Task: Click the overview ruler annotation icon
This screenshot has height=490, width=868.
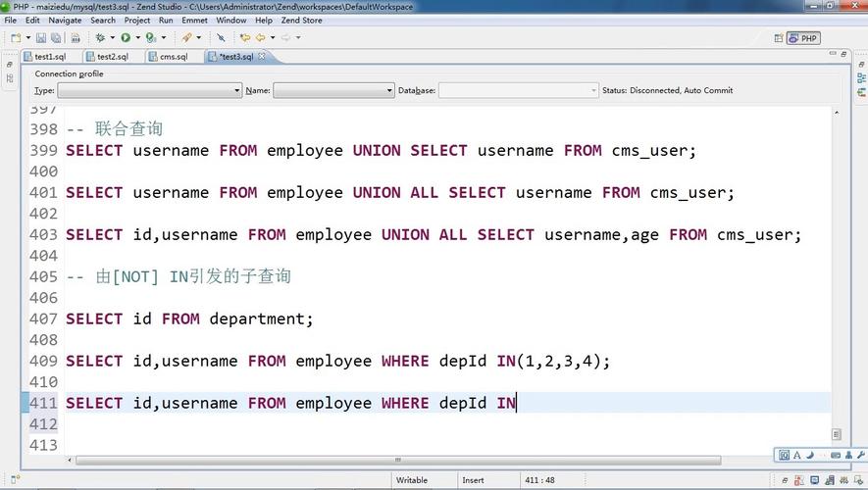Action: [837, 434]
